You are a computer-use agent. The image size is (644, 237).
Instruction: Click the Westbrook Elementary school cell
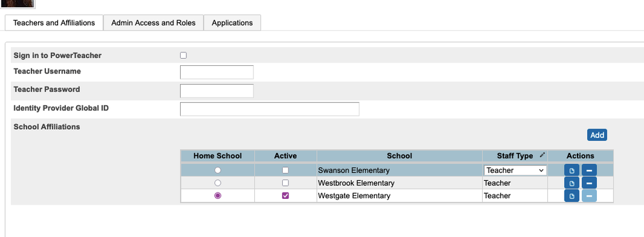[x=399, y=183]
